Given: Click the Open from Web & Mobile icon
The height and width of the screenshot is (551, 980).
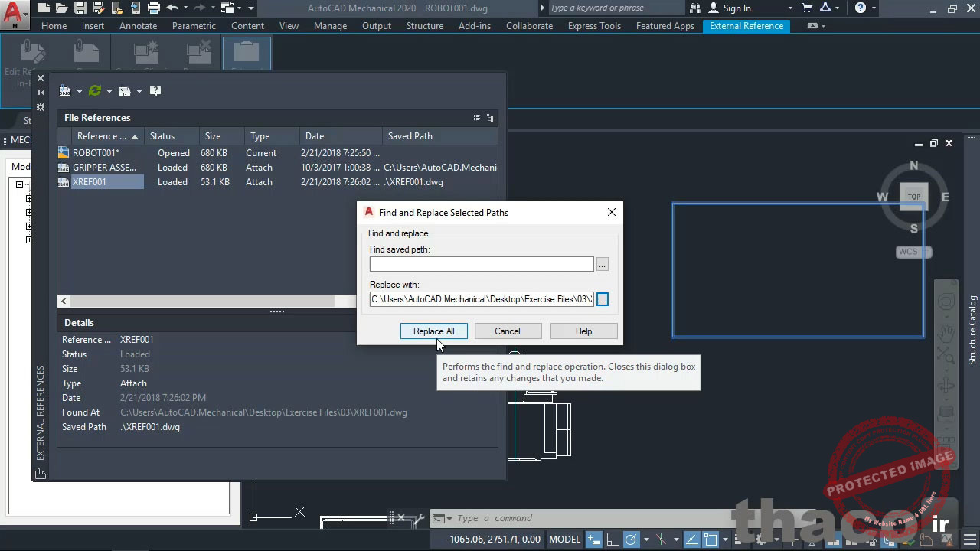Looking at the screenshot, I should coord(117,8).
